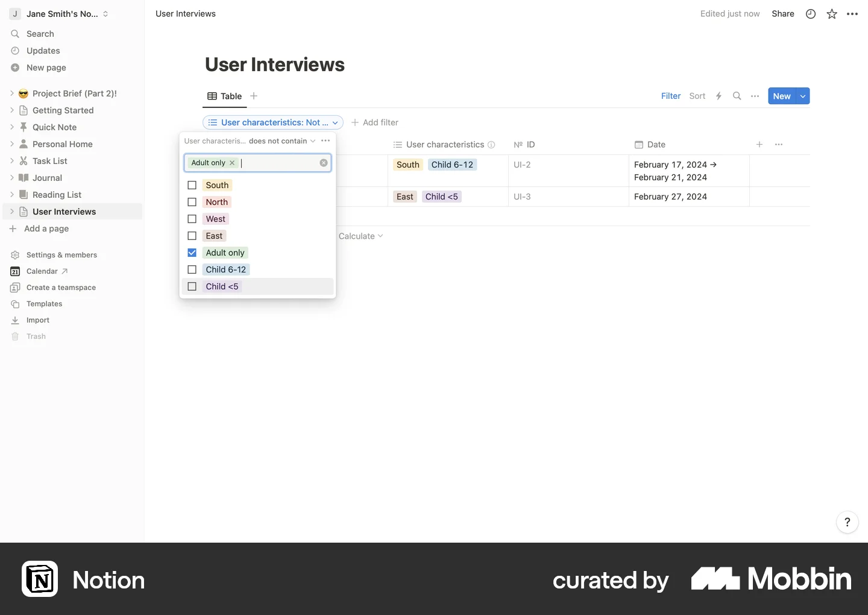Open the help question mark button
This screenshot has width=868, height=615.
848,522
